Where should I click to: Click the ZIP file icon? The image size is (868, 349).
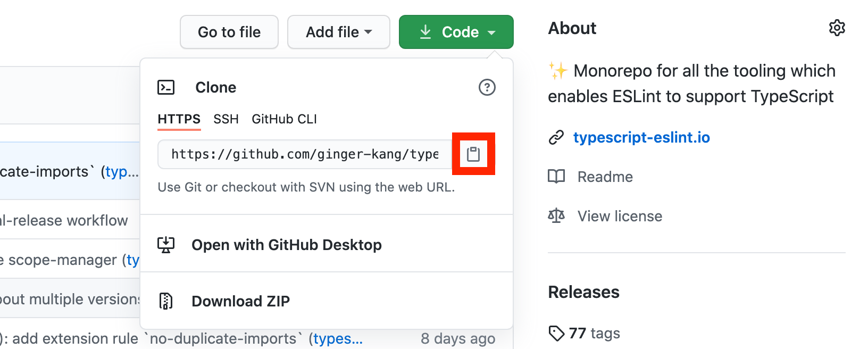166,301
